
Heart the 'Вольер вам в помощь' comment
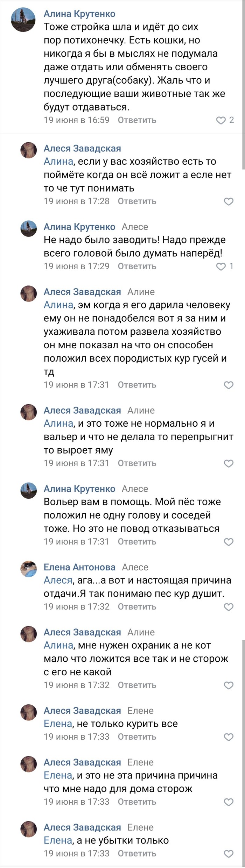(228, 542)
